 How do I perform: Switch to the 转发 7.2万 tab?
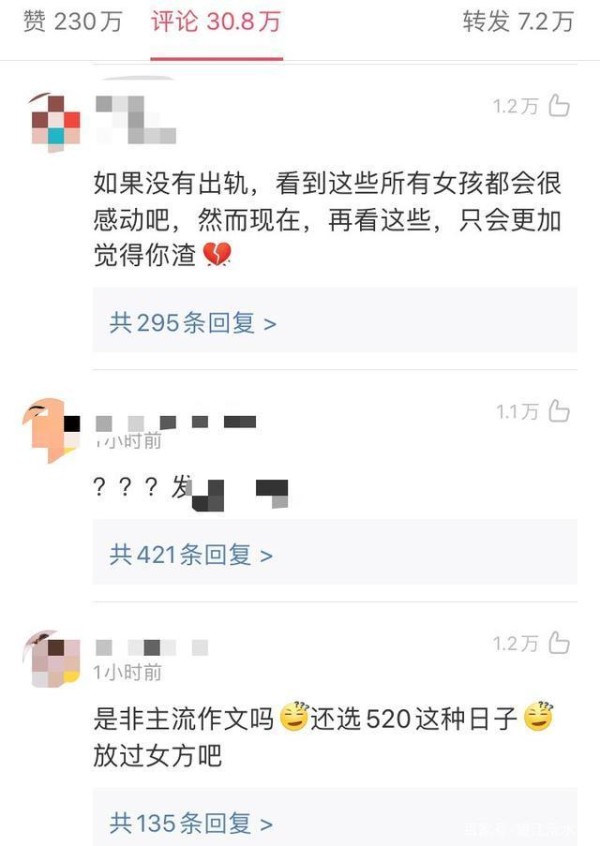(518, 22)
